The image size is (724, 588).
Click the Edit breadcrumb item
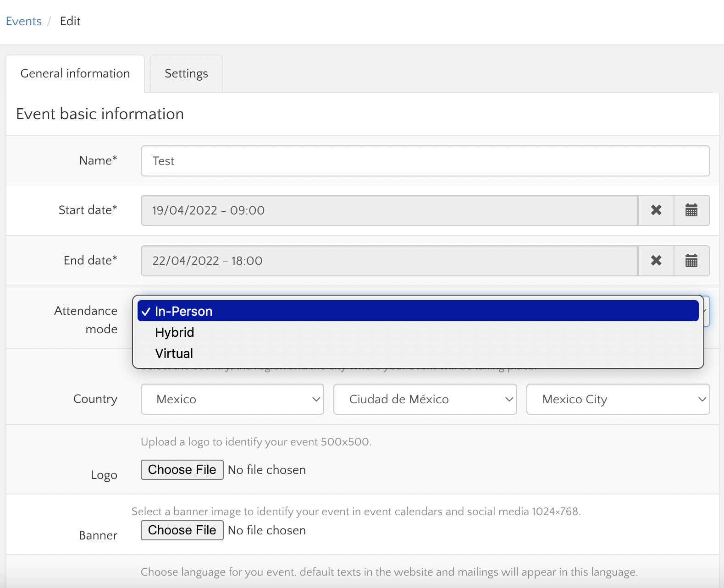(70, 21)
